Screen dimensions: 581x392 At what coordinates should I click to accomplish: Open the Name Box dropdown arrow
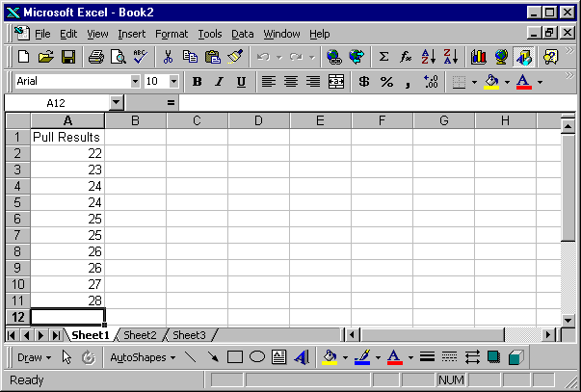tap(116, 102)
